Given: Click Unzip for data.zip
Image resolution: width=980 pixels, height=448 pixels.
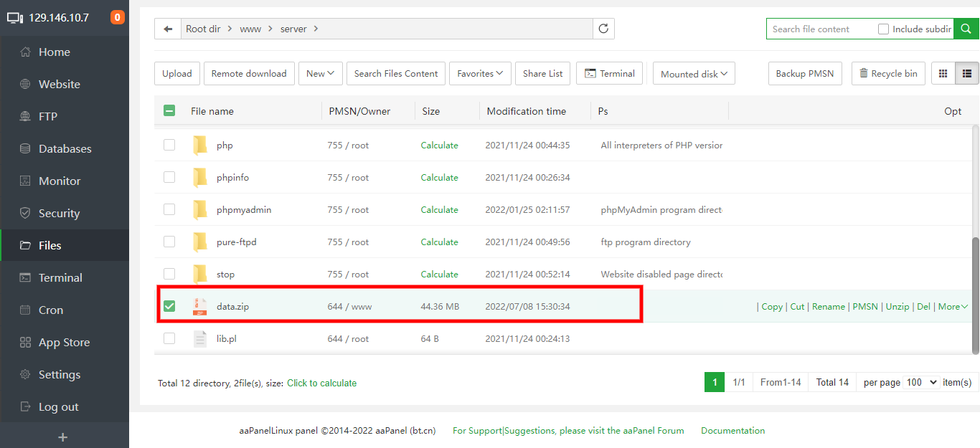Looking at the screenshot, I should click(x=897, y=306).
